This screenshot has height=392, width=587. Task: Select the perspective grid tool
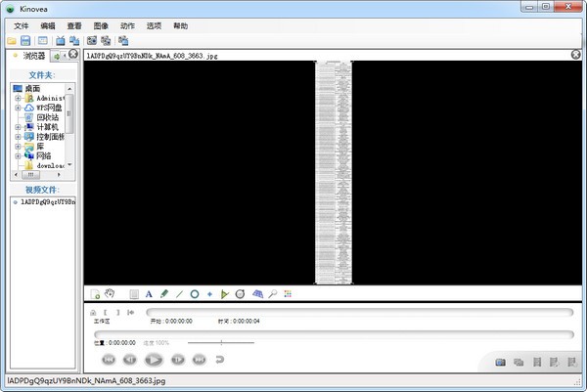(257, 294)
